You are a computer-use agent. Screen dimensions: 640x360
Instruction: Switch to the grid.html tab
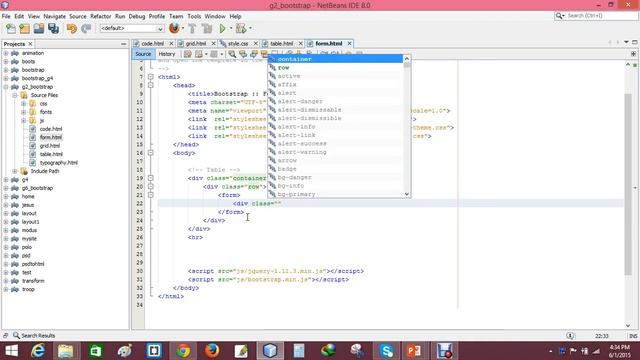click(196, 43)
